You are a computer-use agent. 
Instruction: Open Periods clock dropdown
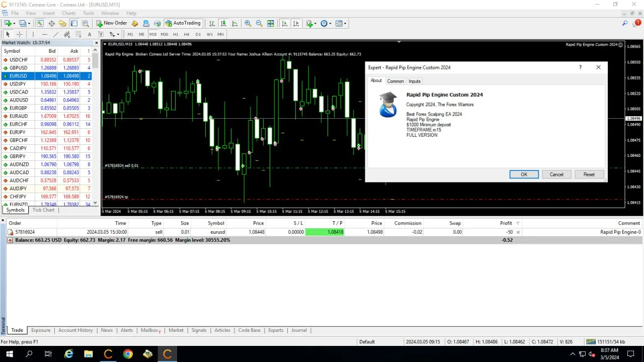pos(326,23)
